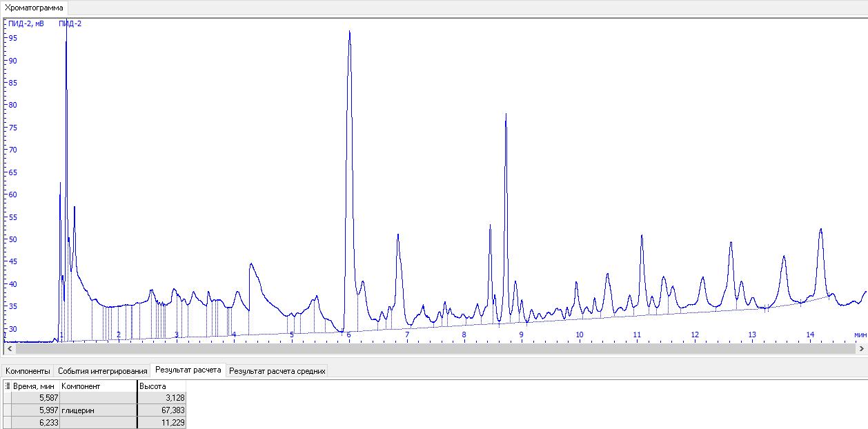
Task: Sort by the Высота column header
Action: (161, 386)
